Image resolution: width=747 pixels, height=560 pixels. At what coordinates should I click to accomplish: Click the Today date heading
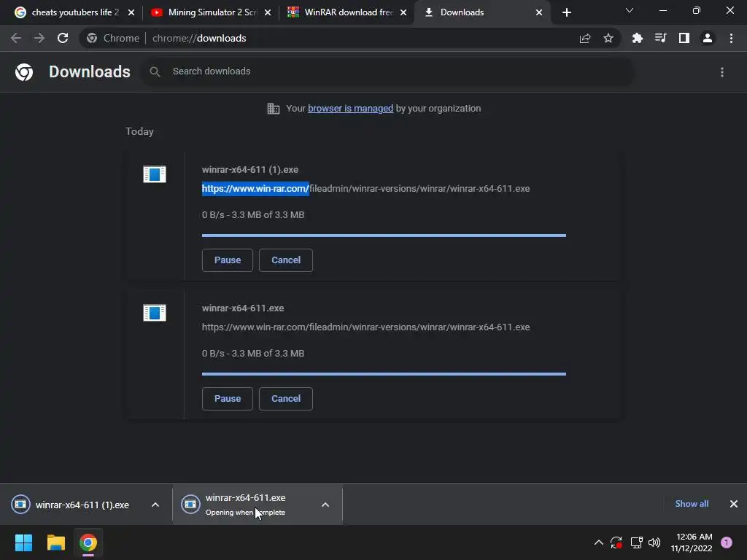pyautogui.click(x=139, y=131)
